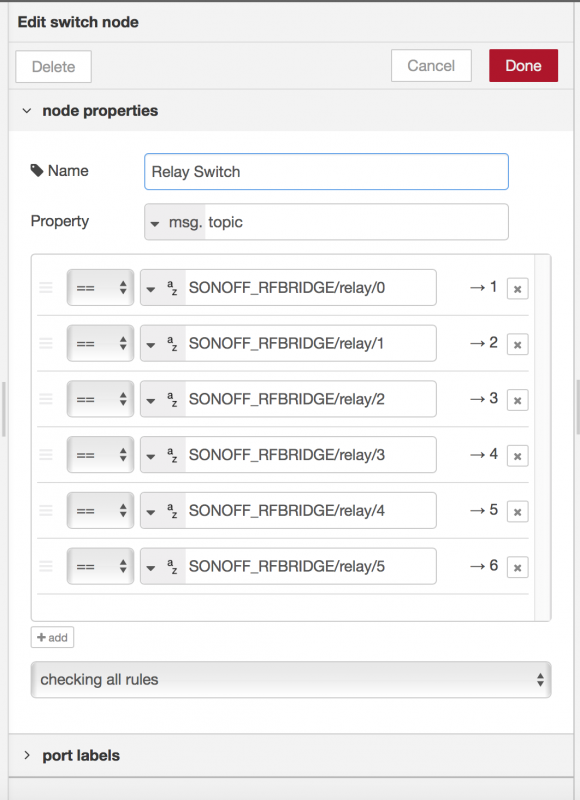Click the string type icon for relay/3 value
This screenshot has height=800, width=580.
pos(172,455)
